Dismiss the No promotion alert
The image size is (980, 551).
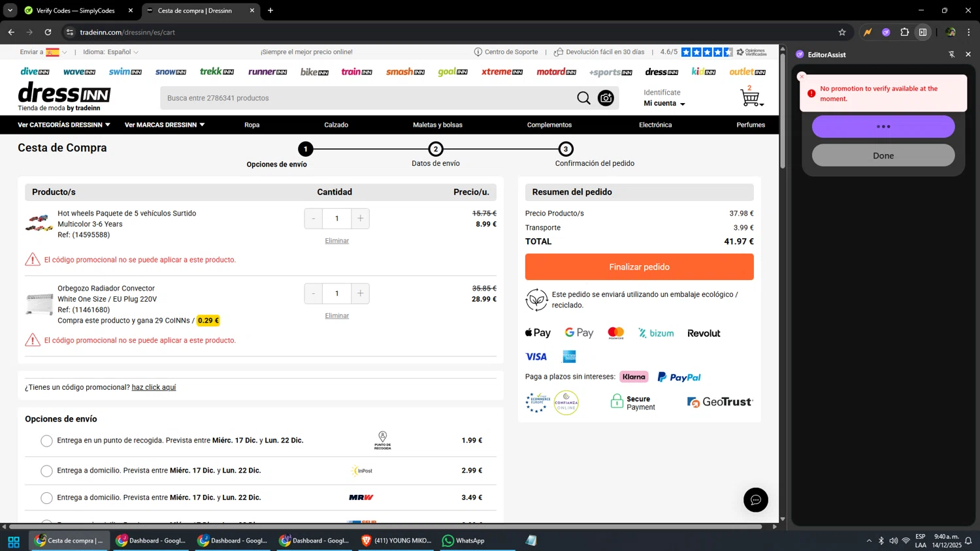click(802, 76)
